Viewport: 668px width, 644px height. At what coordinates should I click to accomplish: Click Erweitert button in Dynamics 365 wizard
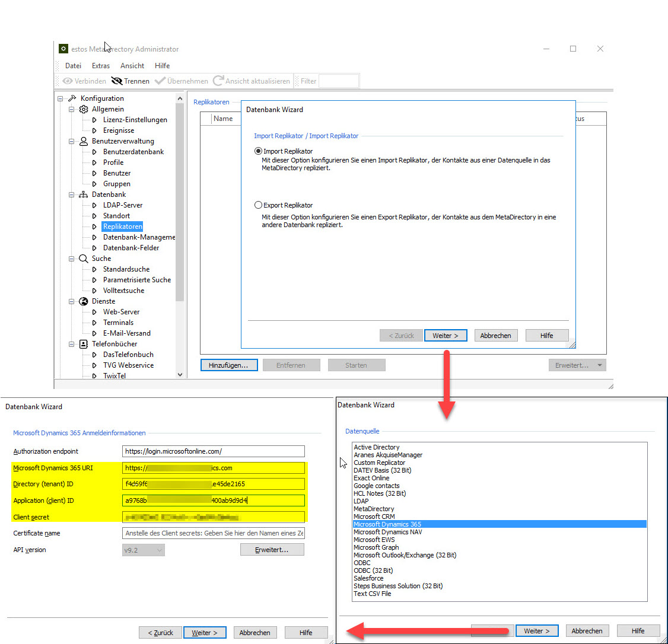(x=272, y=550)
